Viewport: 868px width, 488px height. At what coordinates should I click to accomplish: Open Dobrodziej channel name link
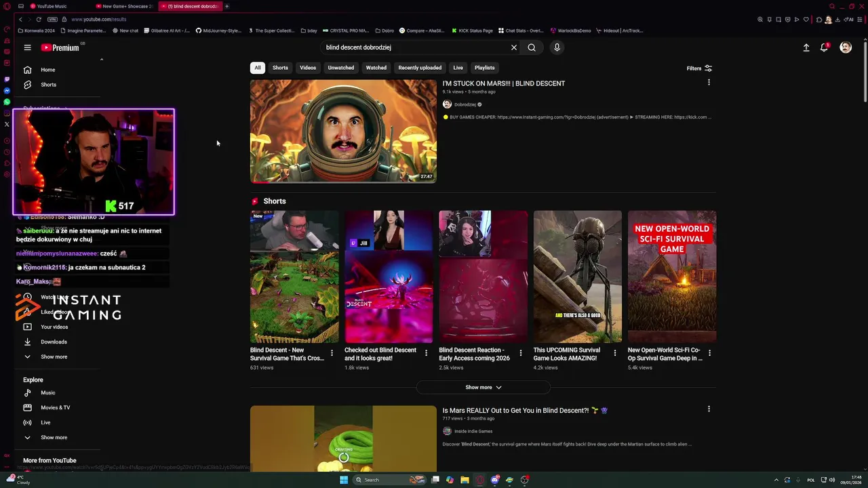coord(465,104)
